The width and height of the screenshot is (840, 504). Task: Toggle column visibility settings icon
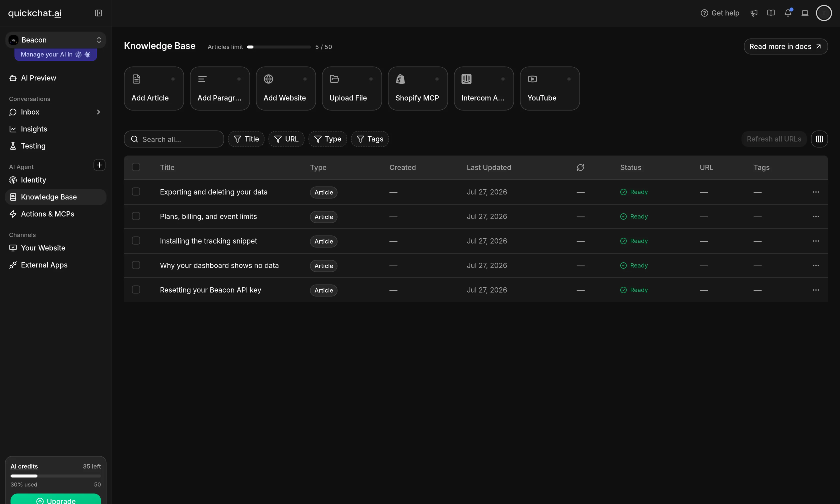point(819,139)
